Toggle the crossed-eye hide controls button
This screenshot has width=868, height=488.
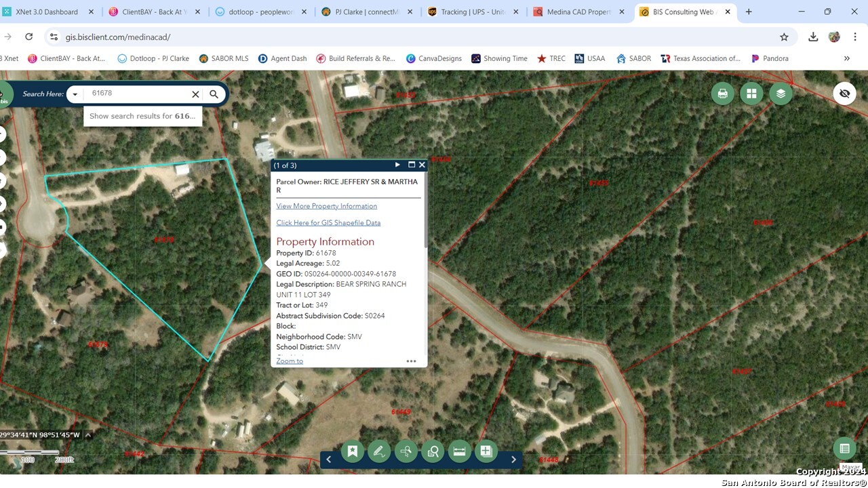pos(844,94)
